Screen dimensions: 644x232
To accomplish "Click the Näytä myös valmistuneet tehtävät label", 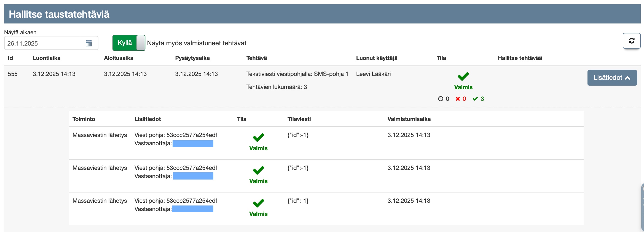I will point(197,43).
